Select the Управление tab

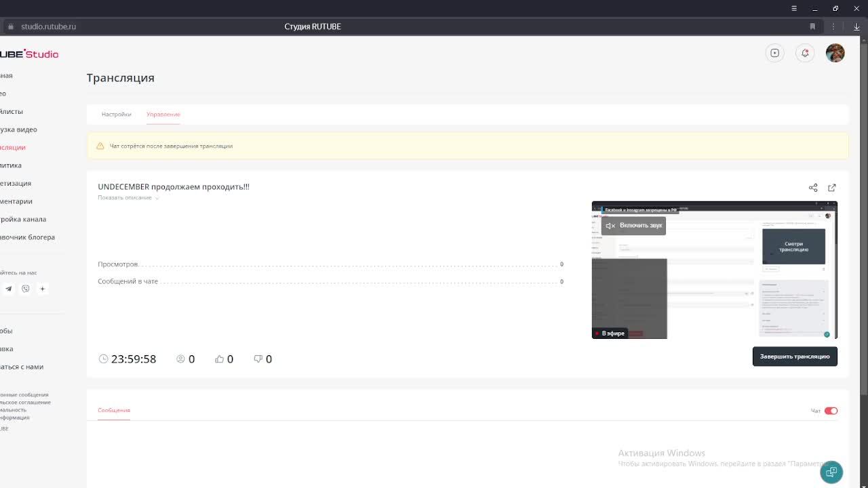(x=163, y=114)
